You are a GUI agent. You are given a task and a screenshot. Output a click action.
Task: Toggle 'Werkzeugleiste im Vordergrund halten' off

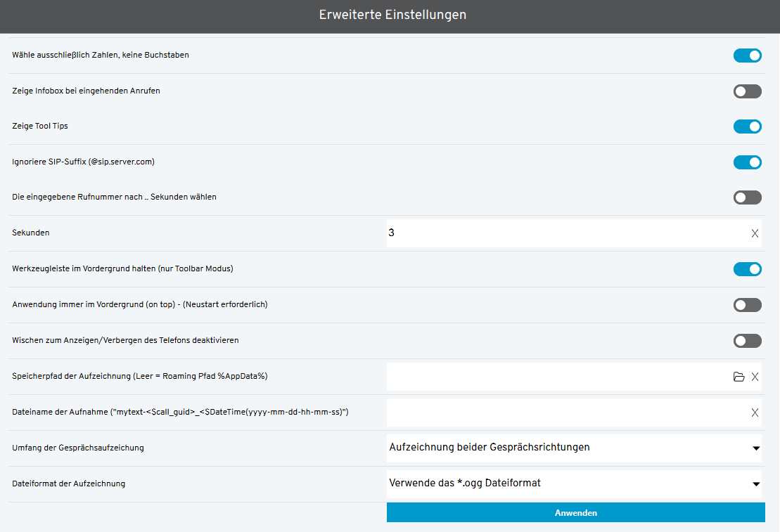[x=747, y=269]
